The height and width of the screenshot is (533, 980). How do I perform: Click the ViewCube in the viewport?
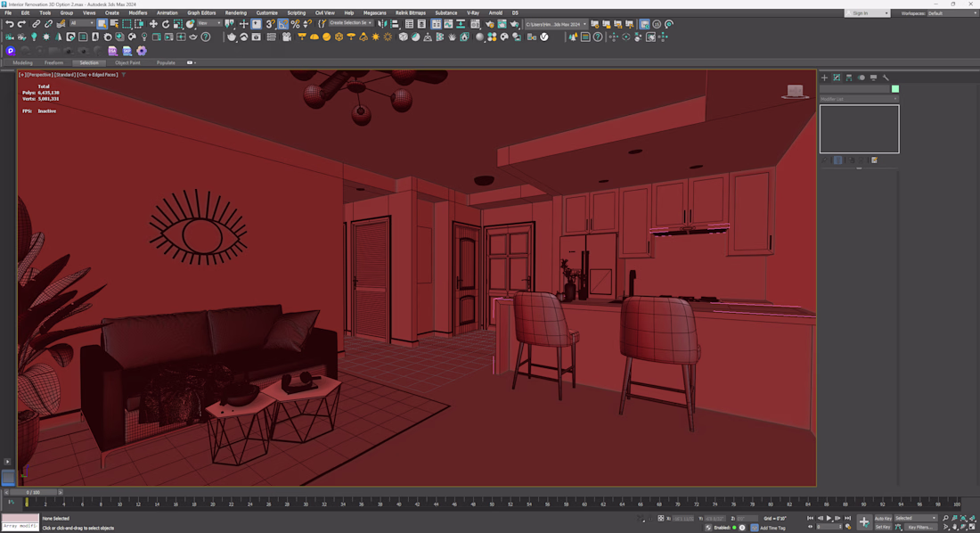(795, 91)
